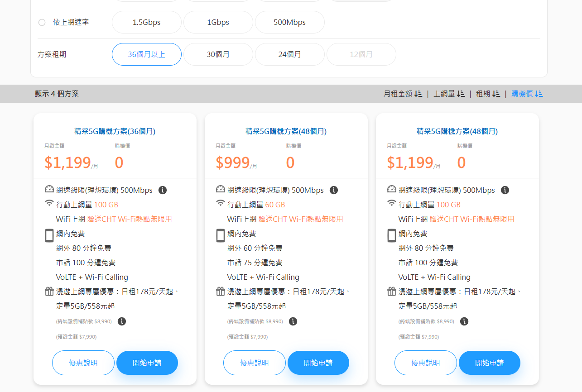
Task: Select the 30個月 contract term
Action: [x=218, y=54]
